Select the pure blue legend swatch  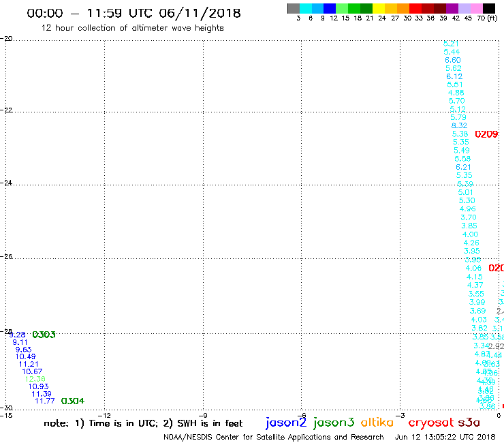point(330,8)
